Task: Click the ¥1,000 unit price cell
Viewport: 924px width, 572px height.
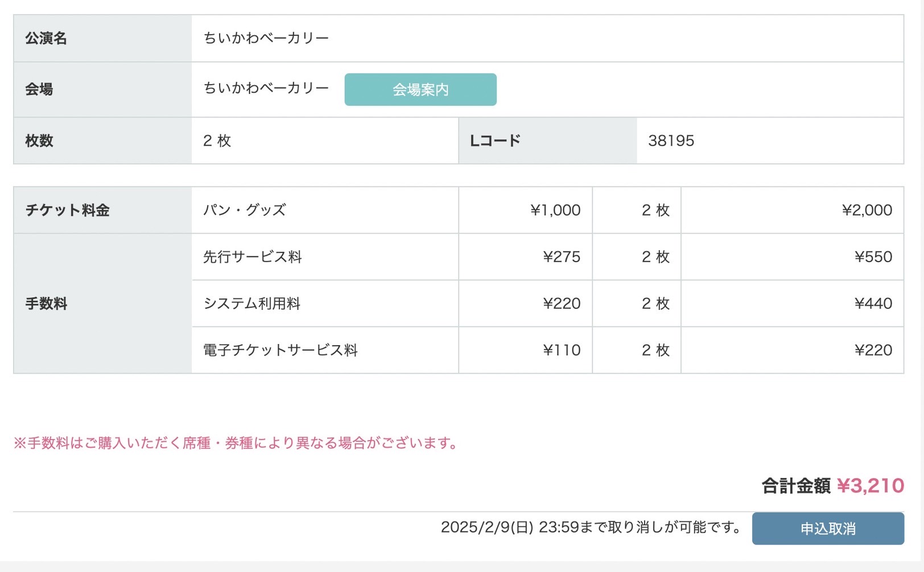Action: 555,210
